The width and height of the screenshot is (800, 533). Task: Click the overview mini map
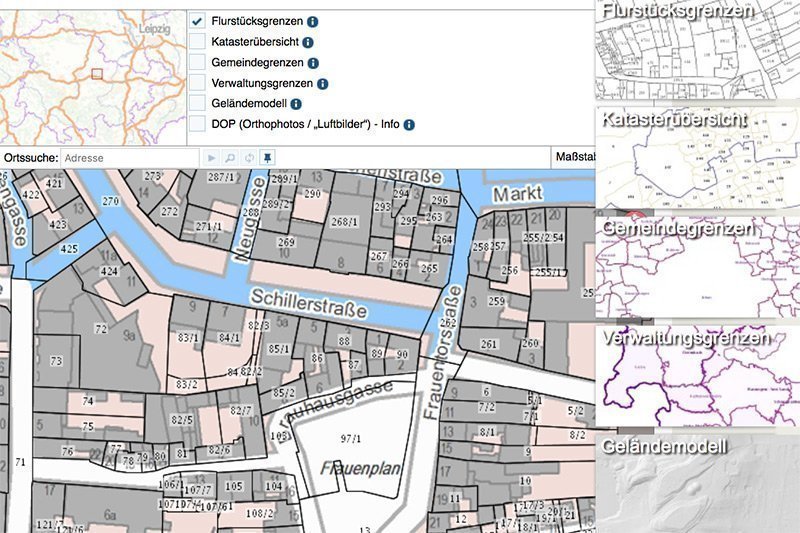[92, 72]
